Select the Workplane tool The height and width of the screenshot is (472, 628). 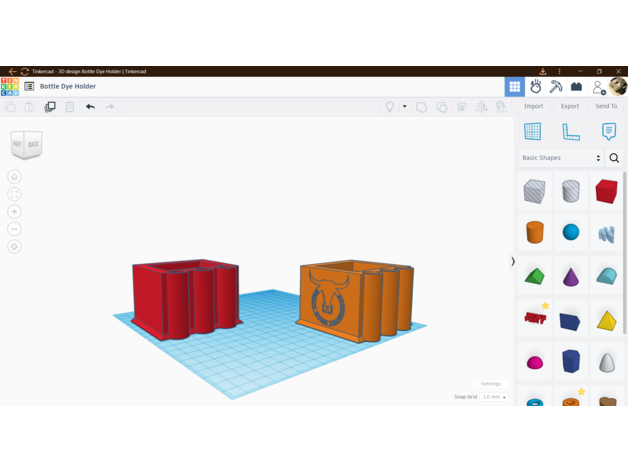[532, 132]
